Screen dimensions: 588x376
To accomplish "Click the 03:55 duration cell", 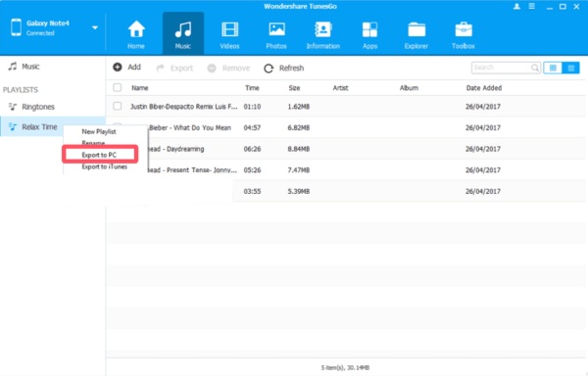I will [x=252, y=191].
